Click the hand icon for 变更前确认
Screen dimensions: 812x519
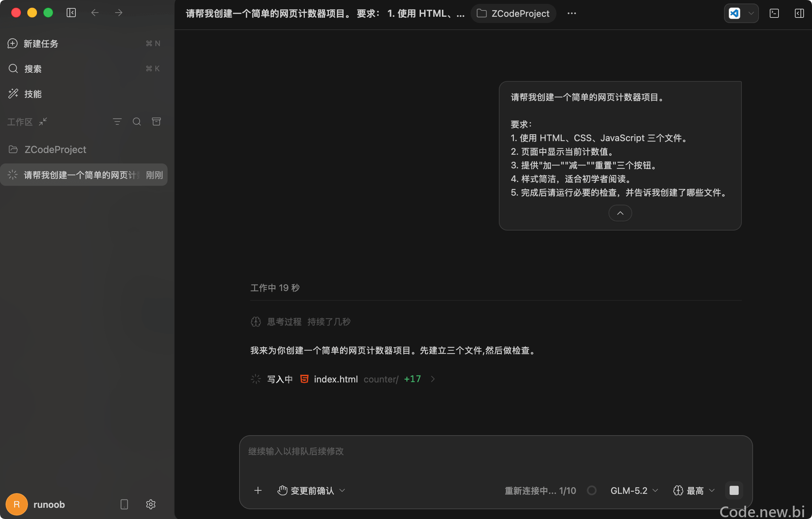[282, 490]
